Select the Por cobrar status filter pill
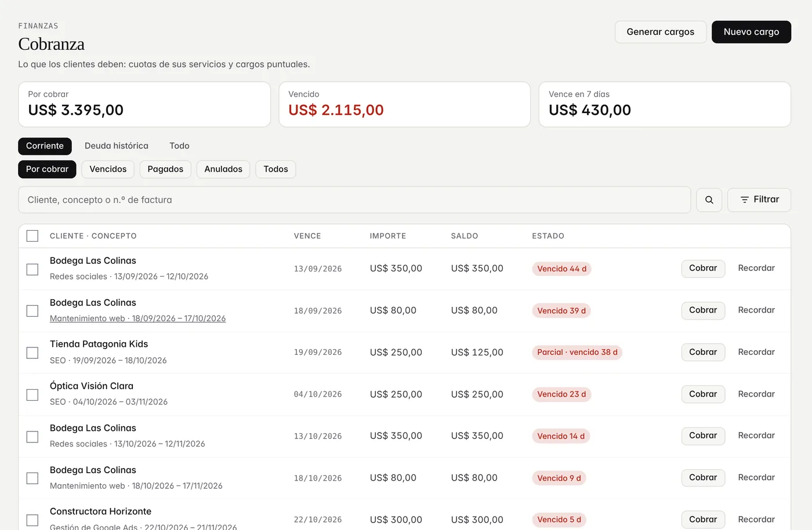The width and height of the screenshot is (812, 530). (x=47, y=169)
